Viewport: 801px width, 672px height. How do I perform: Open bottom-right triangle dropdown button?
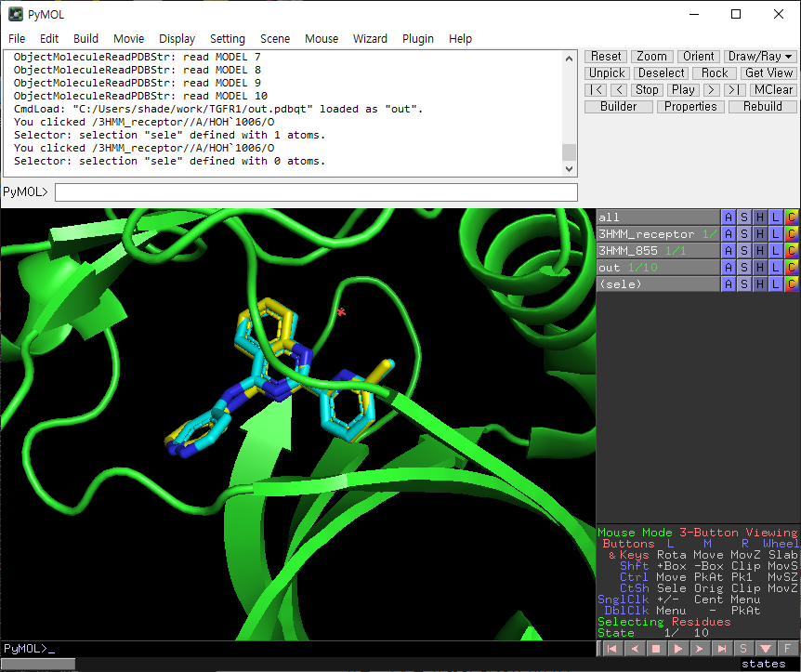[x=766, y=649]
